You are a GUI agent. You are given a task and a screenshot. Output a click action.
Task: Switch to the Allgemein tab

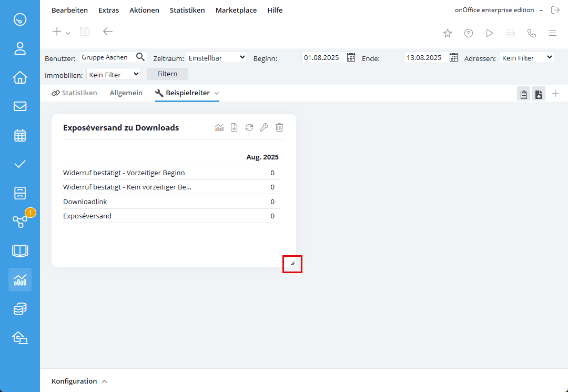click(126, 93)
